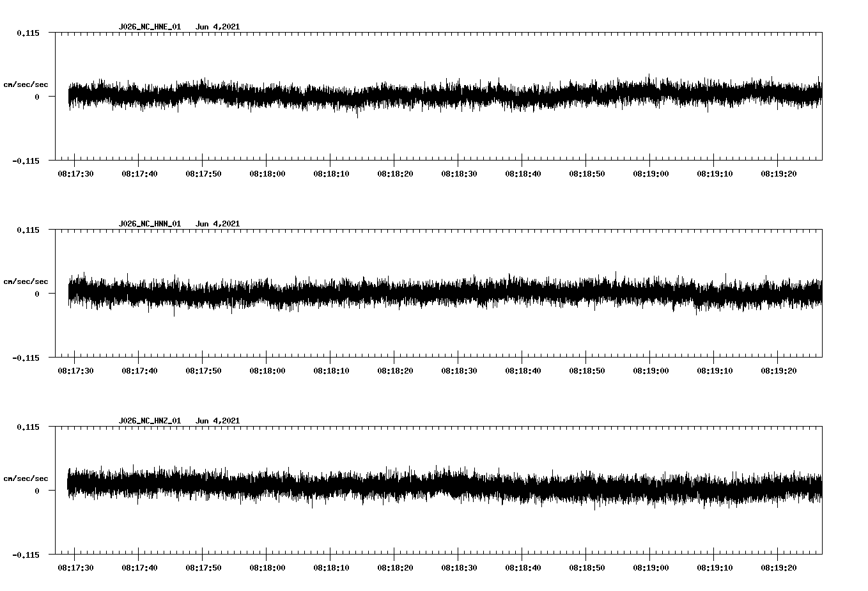Click 08:18:10 time label on HNN axis
The height and width of the screenshot is (591, 868).
[x=331, y=370]
